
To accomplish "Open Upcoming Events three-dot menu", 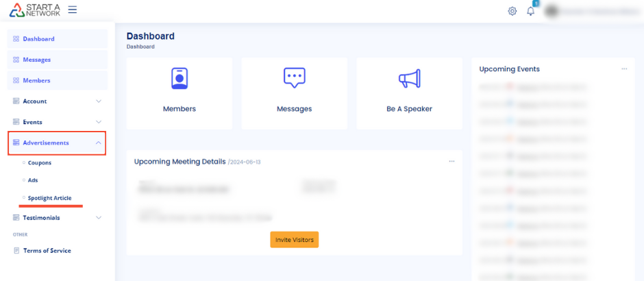I will [624, 69].
